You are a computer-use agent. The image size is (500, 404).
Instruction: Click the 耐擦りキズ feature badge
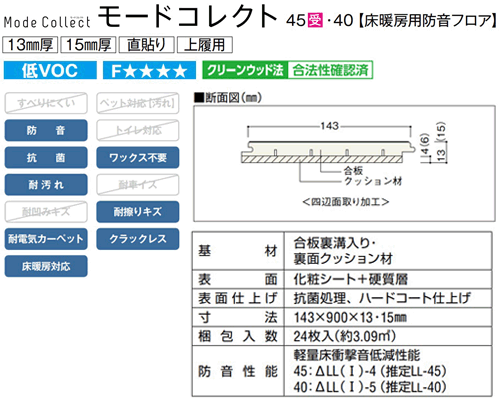click(138, 212)
